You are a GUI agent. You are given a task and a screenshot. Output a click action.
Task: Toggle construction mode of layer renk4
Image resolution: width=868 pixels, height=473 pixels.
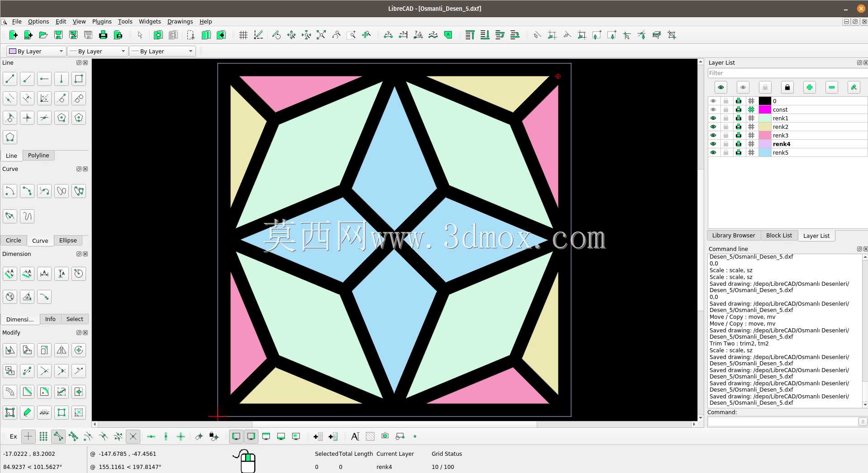[751, 144]
